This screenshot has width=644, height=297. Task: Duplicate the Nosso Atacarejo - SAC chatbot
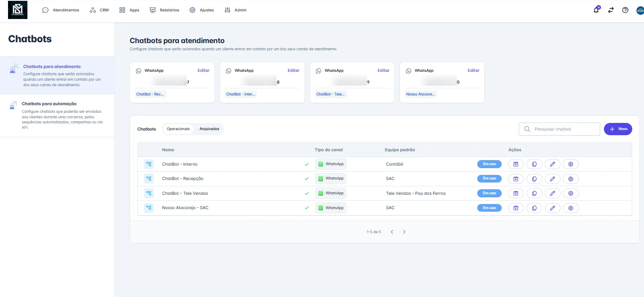point(534,208)
